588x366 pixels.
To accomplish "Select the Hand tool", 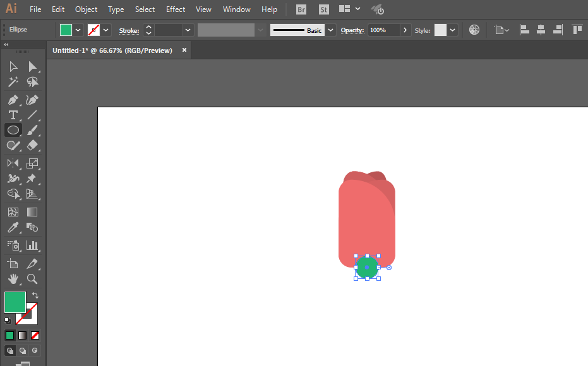I will 13,279.
